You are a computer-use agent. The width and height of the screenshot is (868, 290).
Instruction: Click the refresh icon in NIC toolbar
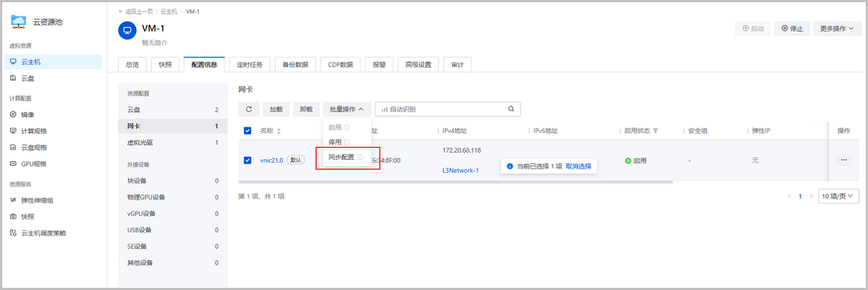tap(248, 109)
